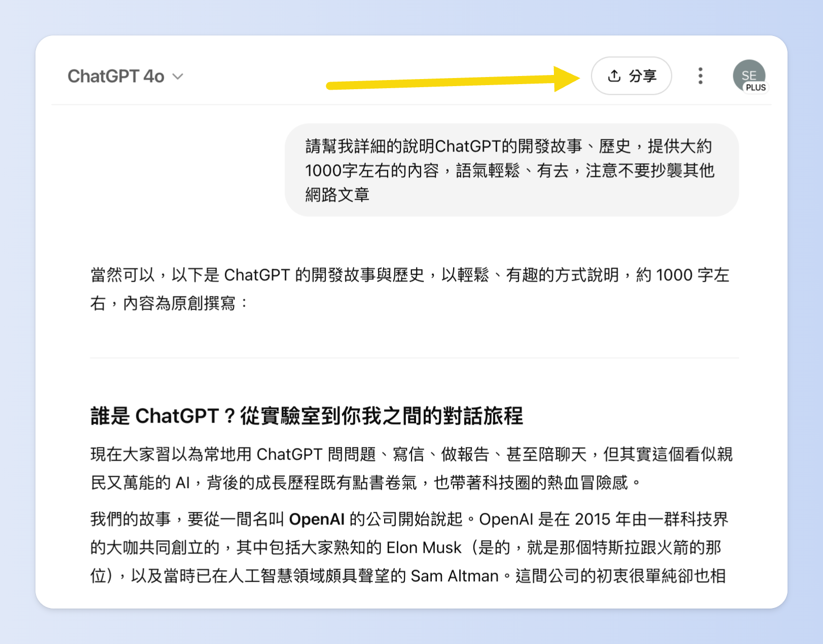Click the 分享 share button
This screenshot has height=644, width=823.
[x=631, y=76]
